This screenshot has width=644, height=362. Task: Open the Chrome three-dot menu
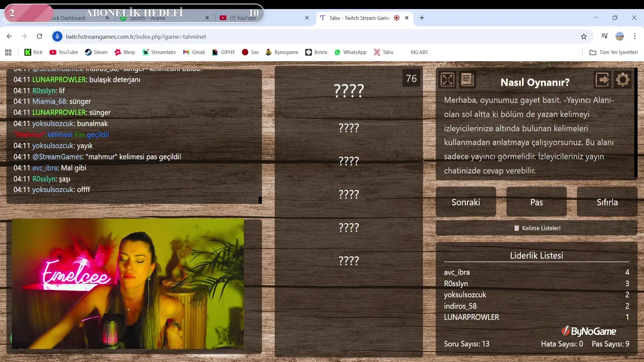(x=634, y=37)
